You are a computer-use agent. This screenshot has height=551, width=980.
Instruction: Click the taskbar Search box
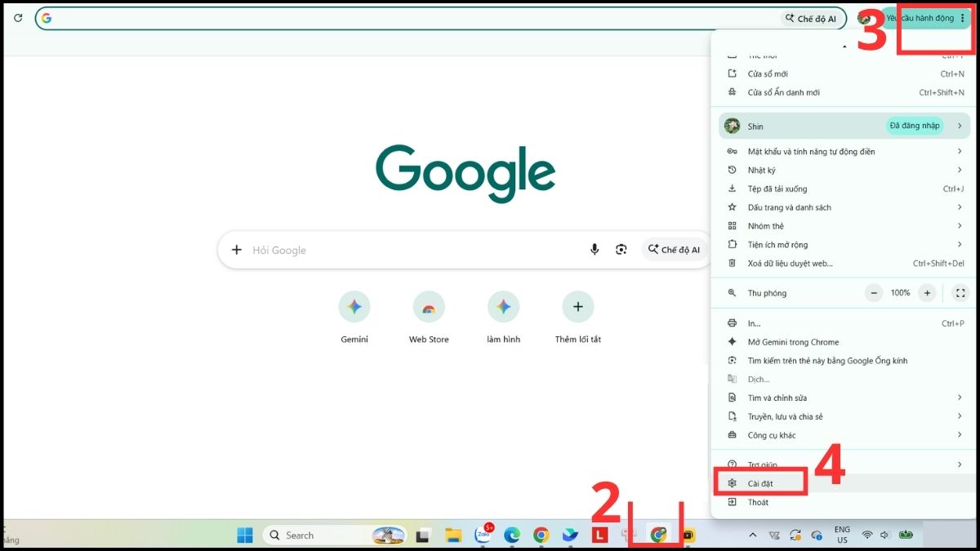[334, 535]
